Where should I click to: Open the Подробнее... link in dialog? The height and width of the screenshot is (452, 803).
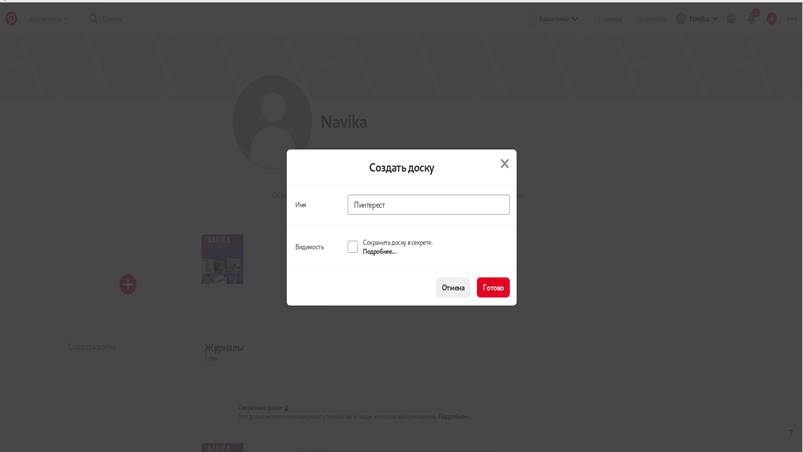(379, 251)
